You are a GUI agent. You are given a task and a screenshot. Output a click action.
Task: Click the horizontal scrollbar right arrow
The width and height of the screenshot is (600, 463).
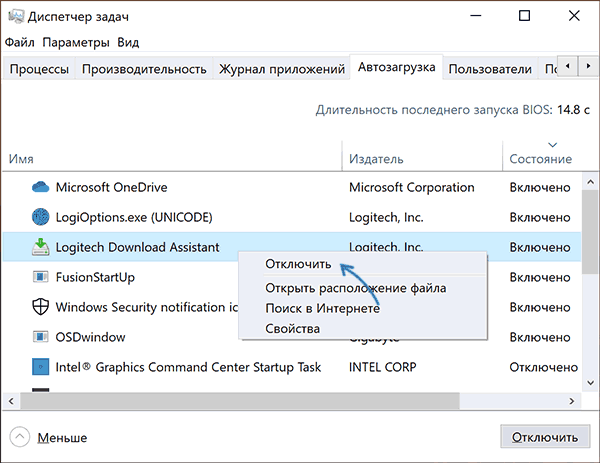572,401
